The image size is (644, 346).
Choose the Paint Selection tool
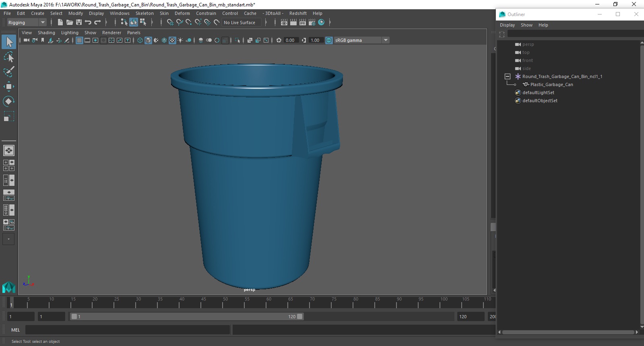(x=9, y=72)
